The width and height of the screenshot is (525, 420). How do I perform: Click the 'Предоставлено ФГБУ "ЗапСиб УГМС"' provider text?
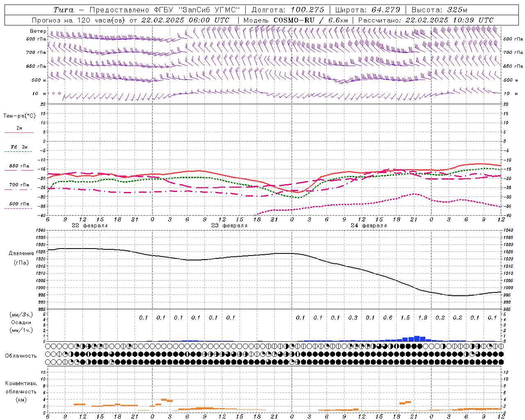pyautogui.click(x=164, y=10)
